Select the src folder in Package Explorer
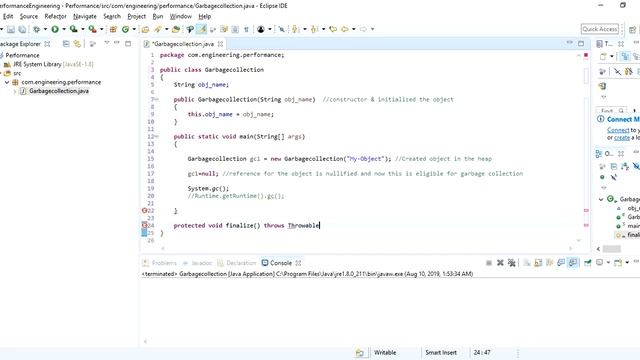The height and width of the screenshot is (360, 640). click(x=13, y=73)
